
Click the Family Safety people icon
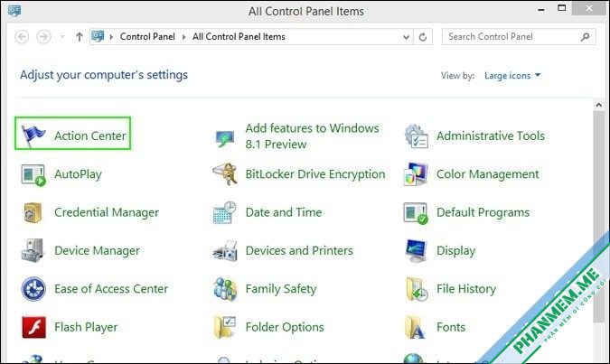(225, 289)
